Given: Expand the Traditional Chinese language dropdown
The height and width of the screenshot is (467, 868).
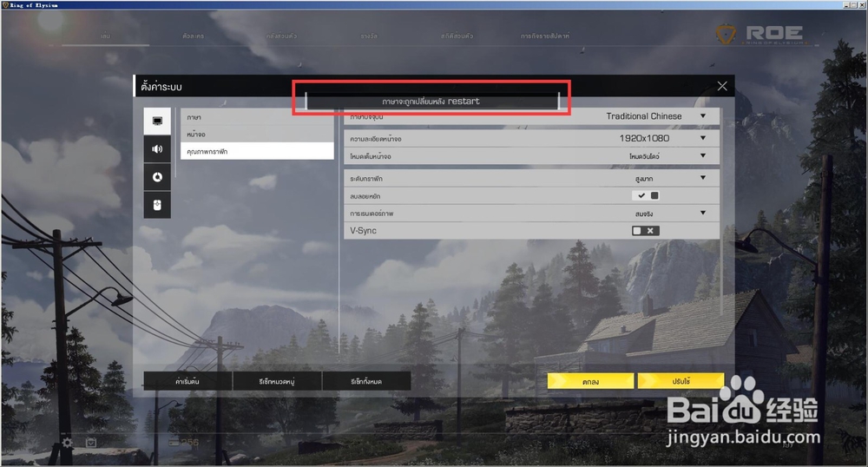Looking at the screenshot, I should [703, 116].
